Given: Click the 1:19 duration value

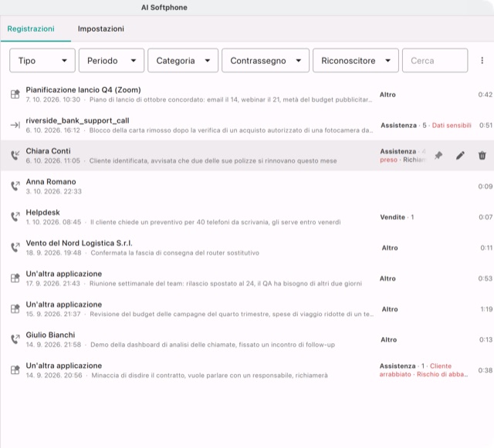Looking at the screenshot, I should tap(486, 309).
